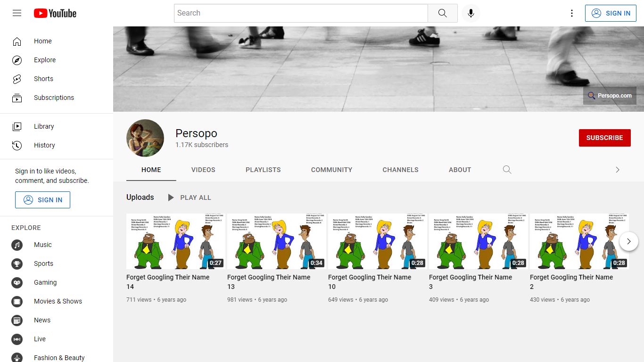Click the "649 views • 6 years ago" text
644x362 pixels.
[358, 300]
